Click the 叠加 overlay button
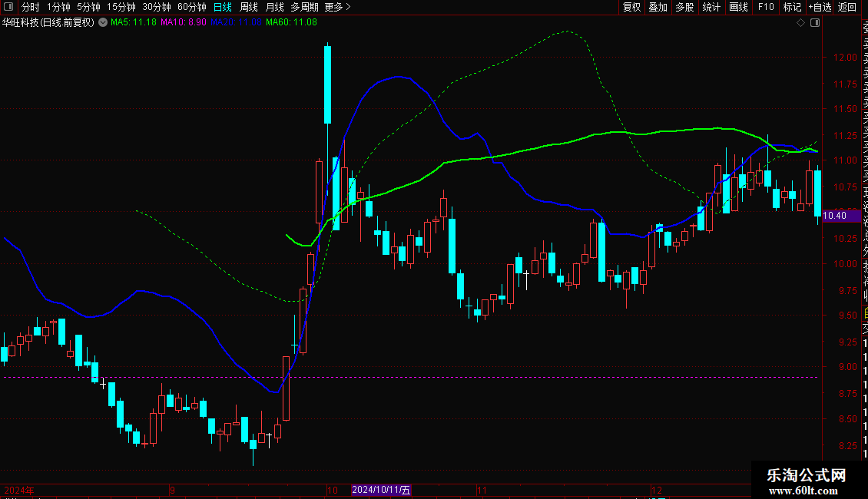This screenshot has width=868, height=499. pos(658,7)
